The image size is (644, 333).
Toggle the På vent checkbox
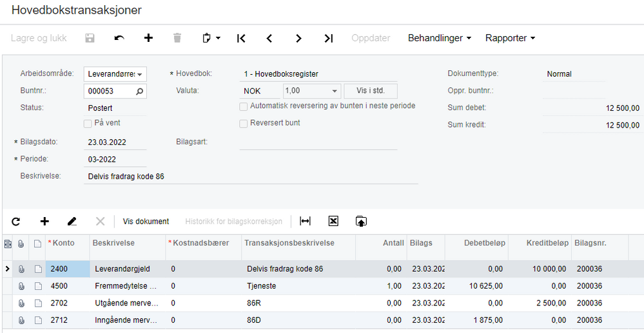pos(88,123)
